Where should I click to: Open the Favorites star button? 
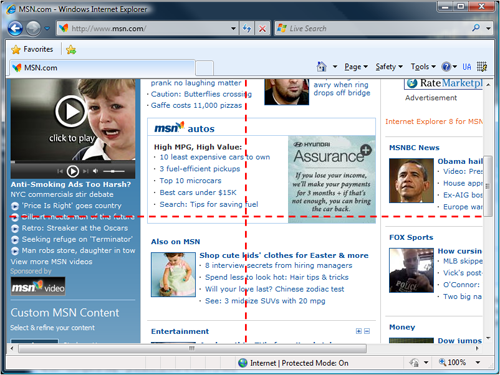pos(32,49)
